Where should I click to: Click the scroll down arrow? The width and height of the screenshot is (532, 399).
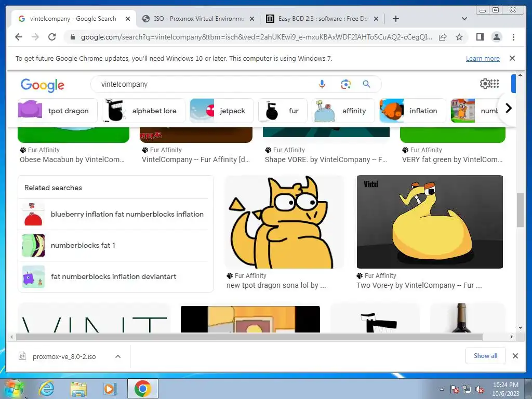520,328
